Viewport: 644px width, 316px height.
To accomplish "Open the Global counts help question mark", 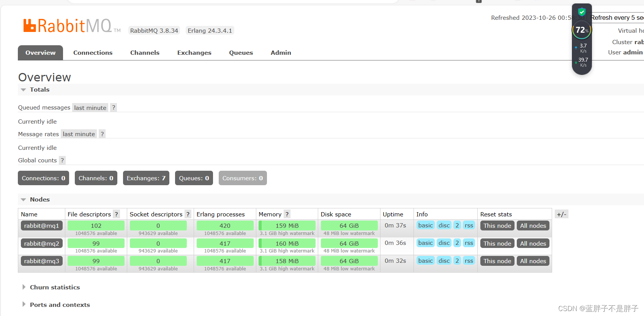I will (x=62, y=160).
